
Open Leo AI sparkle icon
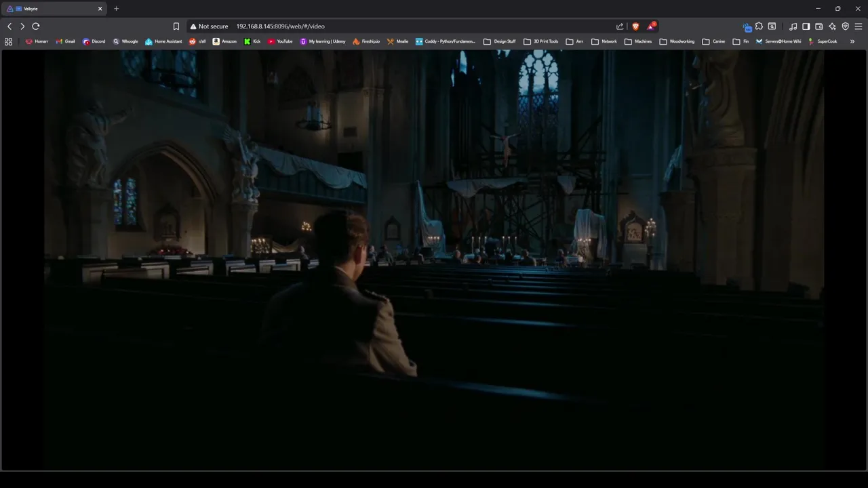[832, 26]
